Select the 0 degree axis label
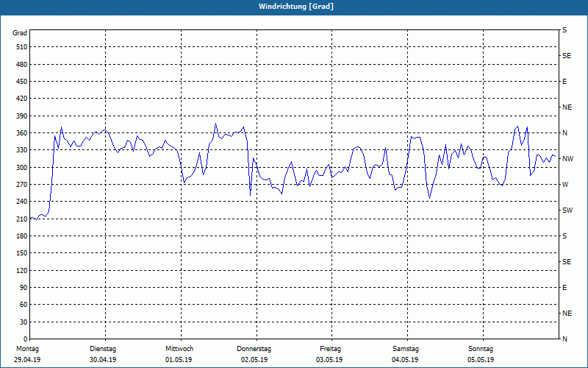This screenshot has height=368, width=588. [x=26, y=339]
